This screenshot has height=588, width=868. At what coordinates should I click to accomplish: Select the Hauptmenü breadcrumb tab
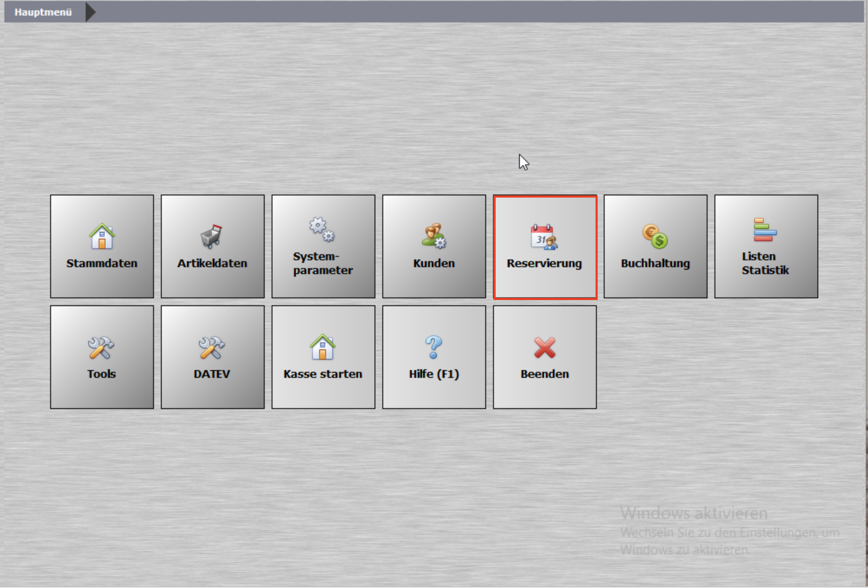(x=43, y=12)
